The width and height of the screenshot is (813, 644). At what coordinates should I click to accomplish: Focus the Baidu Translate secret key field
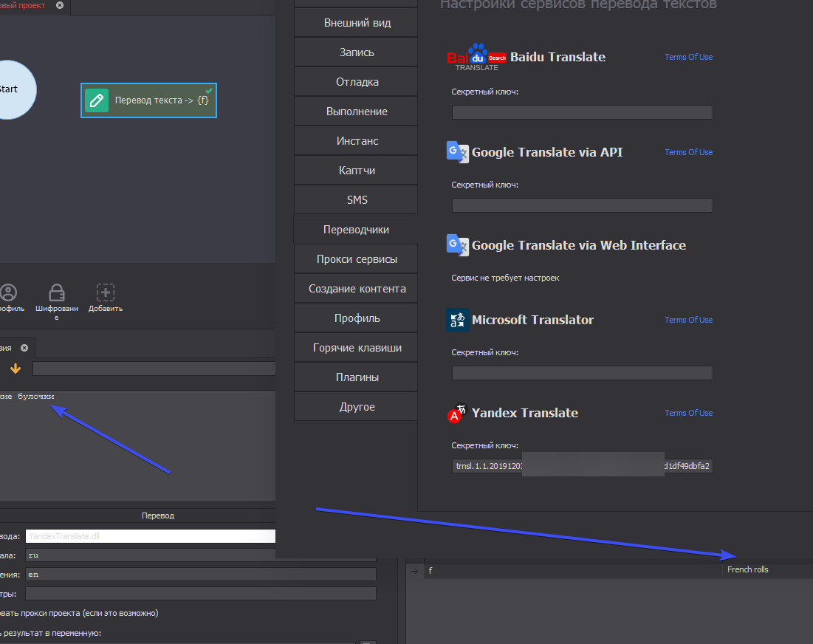point(583,112)
